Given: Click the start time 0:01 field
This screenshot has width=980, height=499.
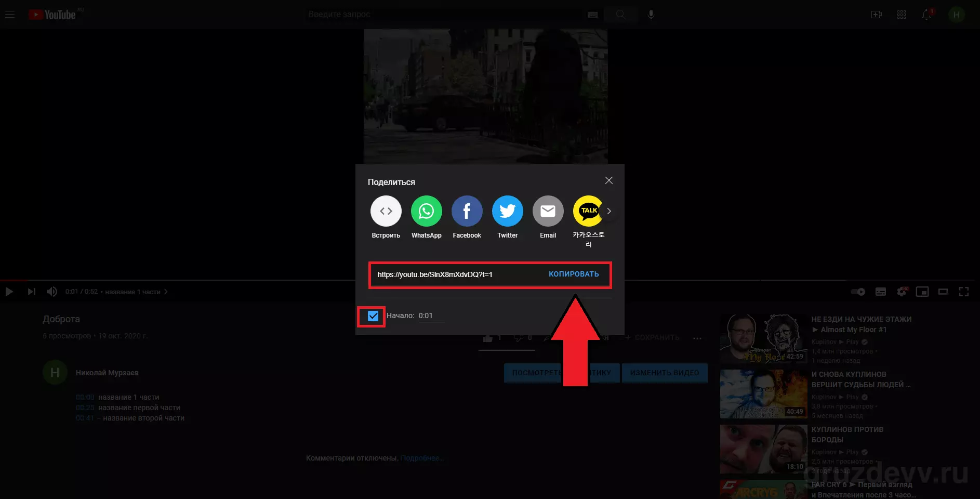Looking at the screenshot, I should tap(431, 316).
